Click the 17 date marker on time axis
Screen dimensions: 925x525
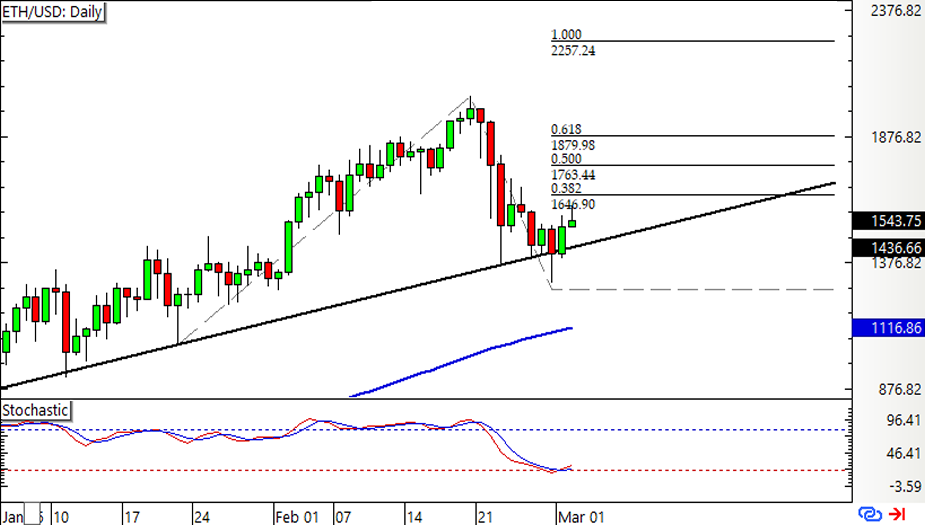(132, 517)
